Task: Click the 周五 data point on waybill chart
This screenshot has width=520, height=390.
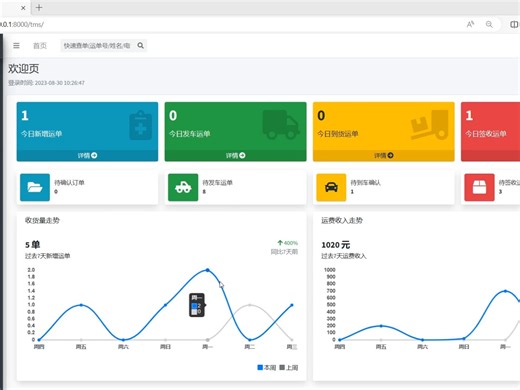Action: 81,305
